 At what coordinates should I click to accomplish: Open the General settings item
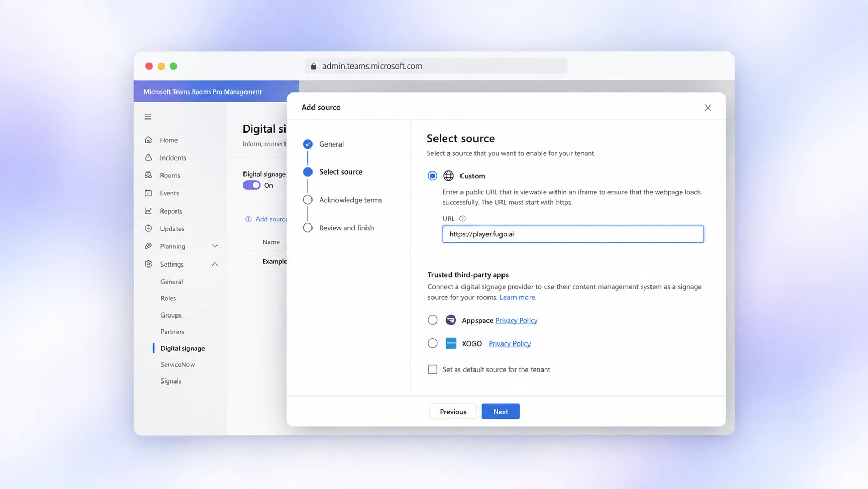[x=171, y=282]
